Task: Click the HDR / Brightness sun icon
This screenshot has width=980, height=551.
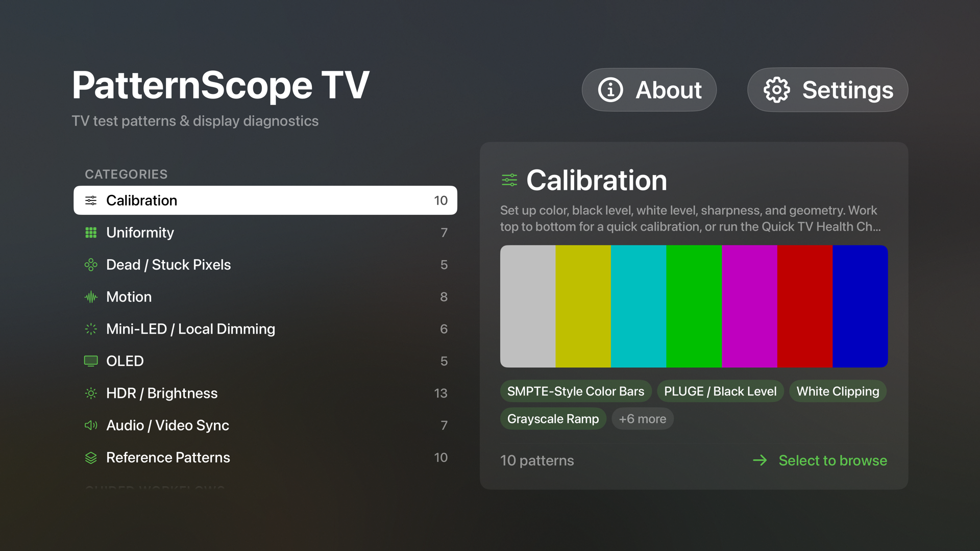Action: point(91,393)
